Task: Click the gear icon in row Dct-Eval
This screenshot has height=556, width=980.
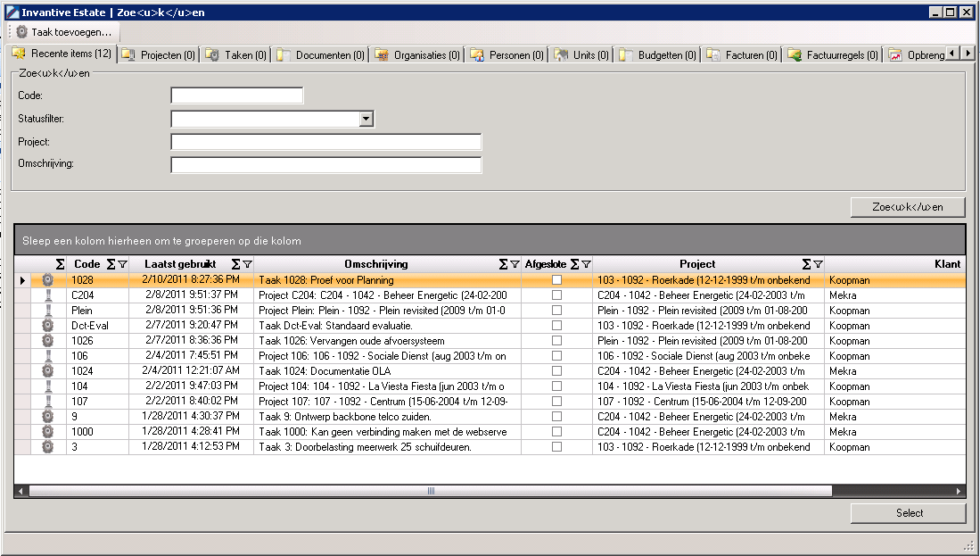Action: [47, 325]
